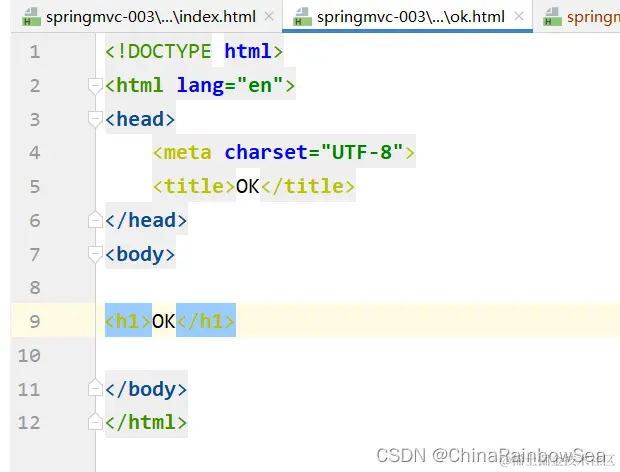Click the HTML file icon on index.html tab
The width and height of the screenshot is (620, 472).
tap(32, 17)
